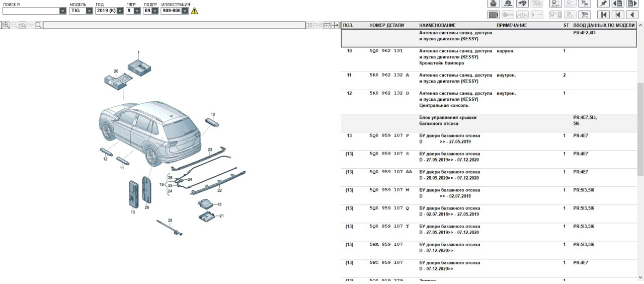Select part number 5K0 962 132 B
The image size is (644, 284).
coord(389,93)
